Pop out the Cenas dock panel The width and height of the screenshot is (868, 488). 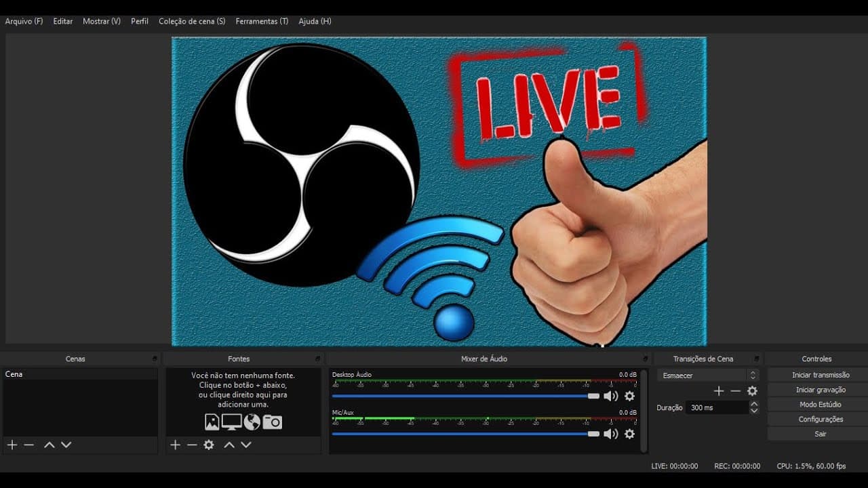point(155,359)
